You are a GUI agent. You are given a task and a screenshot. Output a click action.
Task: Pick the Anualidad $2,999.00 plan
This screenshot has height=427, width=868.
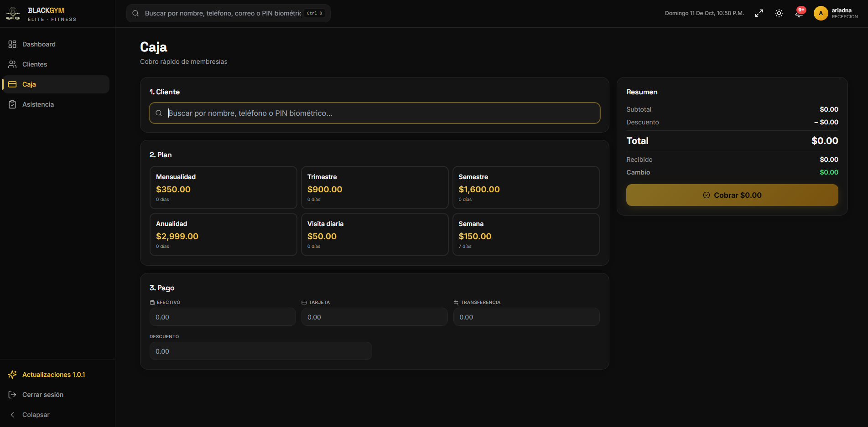[223, 234]
